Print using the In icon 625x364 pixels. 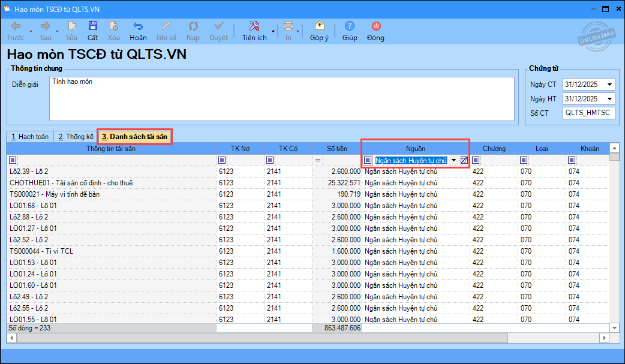click(288, 26)
